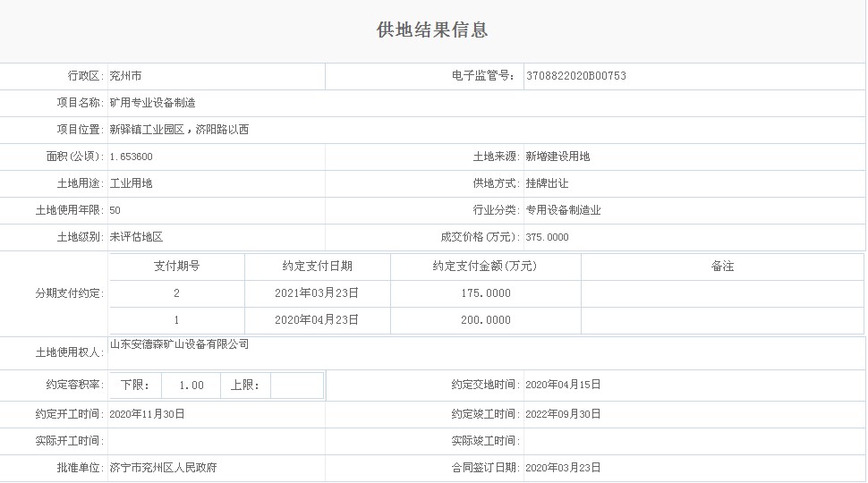Click the 批准单位 value 济宁市兖州区人民政府
The image size is (868, 483).
click(163, 467)
